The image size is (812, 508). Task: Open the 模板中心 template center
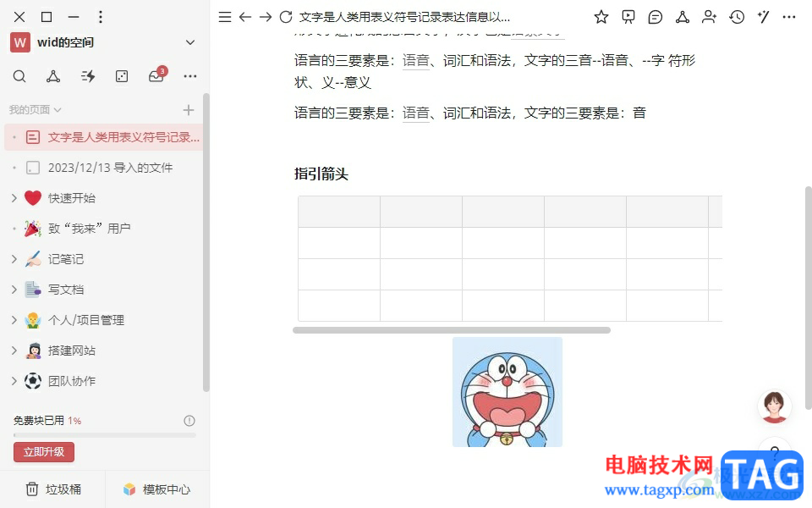coord(157,489)
